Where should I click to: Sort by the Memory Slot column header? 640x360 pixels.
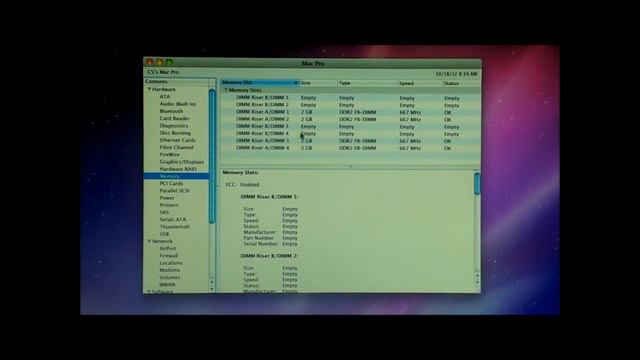[x=260, y=82]
